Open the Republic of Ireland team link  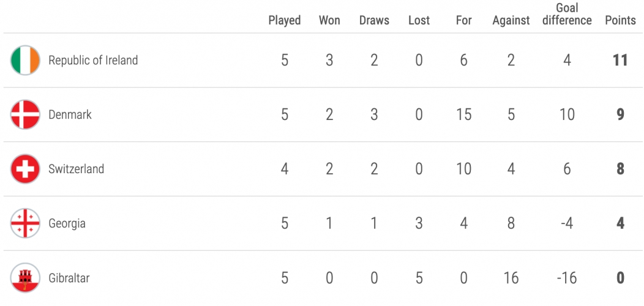click(93, 61)
